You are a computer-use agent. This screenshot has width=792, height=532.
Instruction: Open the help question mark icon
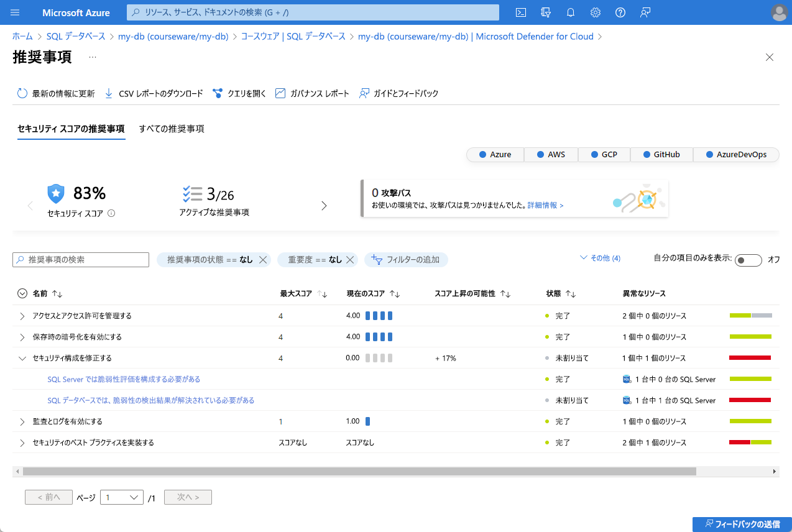click(620, 12)
